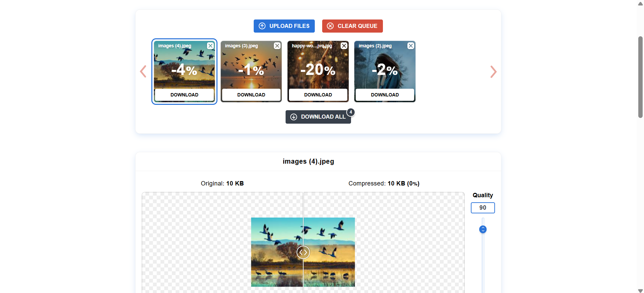Remove images (3).jpeg from queue
Viewport: 644px width, 293px height.
(x=277, y=46)
